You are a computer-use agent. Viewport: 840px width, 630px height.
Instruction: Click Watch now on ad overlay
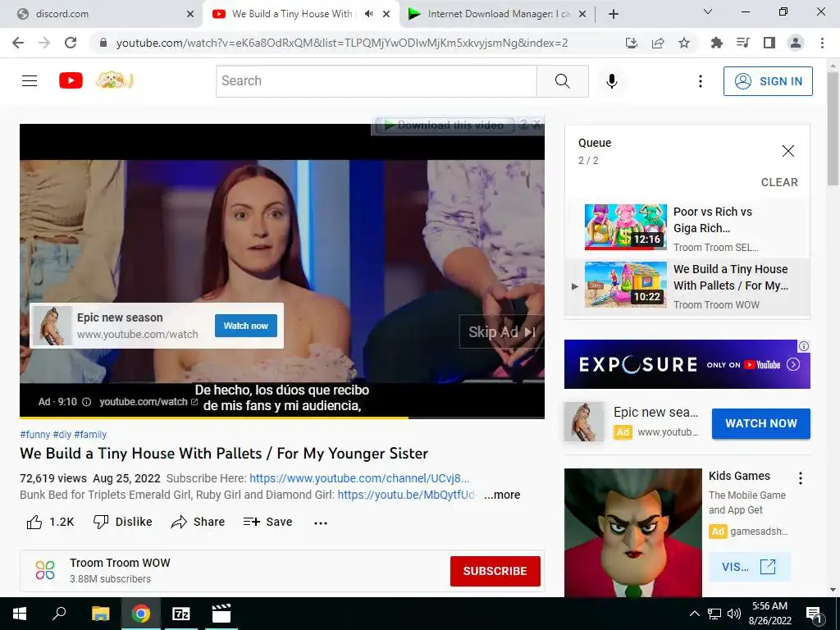246,326
